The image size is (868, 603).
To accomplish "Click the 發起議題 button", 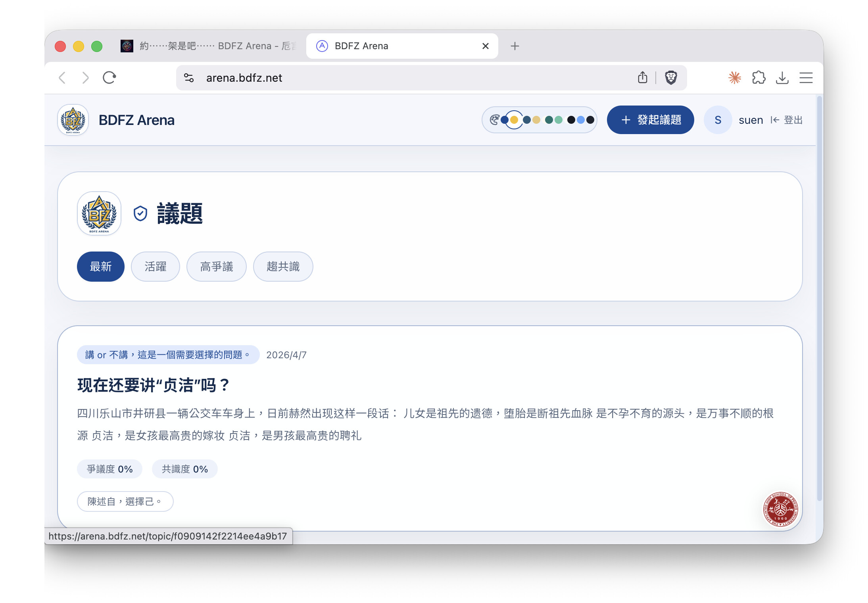I will tap(651, 120).
